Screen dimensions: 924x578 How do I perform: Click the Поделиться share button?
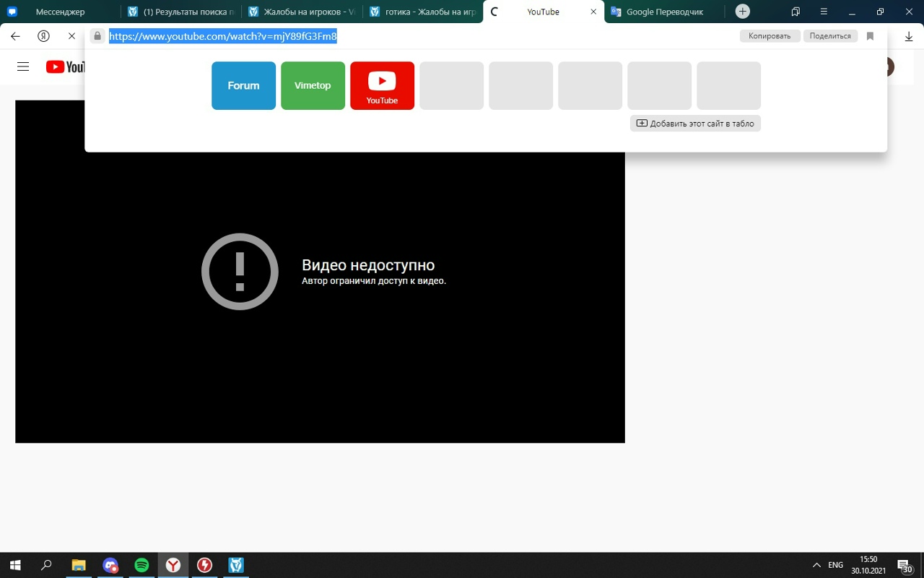[830, 36]
